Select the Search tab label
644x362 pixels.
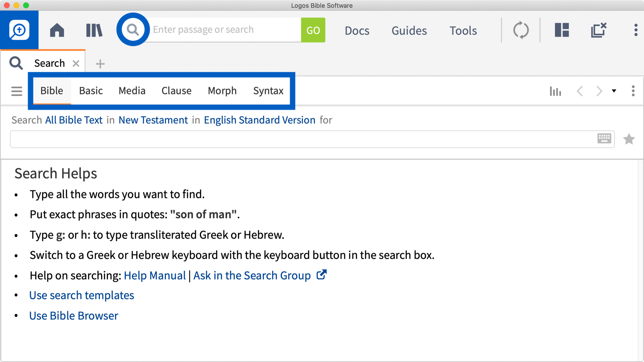[x=50, y=63]
